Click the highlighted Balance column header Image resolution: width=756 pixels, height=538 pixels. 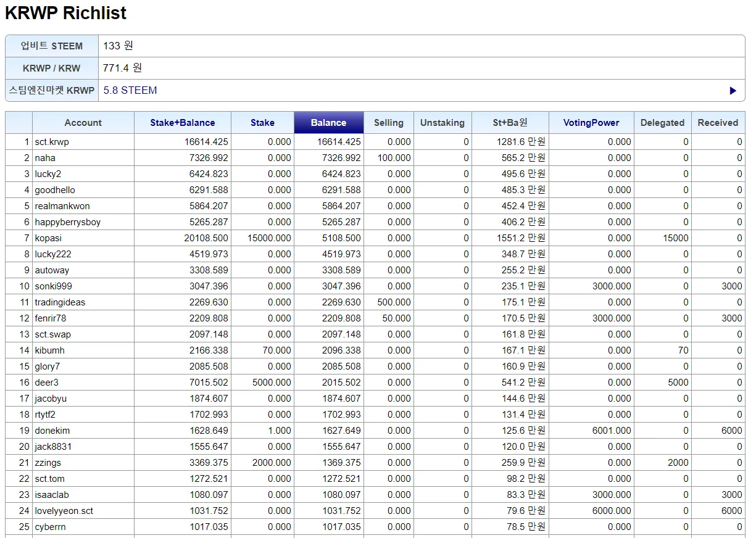(328, 123)
